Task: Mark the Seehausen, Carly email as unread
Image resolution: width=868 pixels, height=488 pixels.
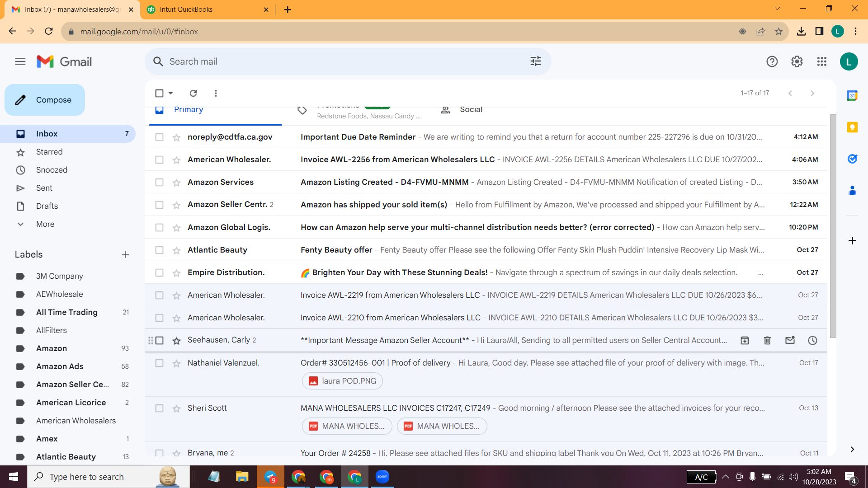Action: coord(790,340)
